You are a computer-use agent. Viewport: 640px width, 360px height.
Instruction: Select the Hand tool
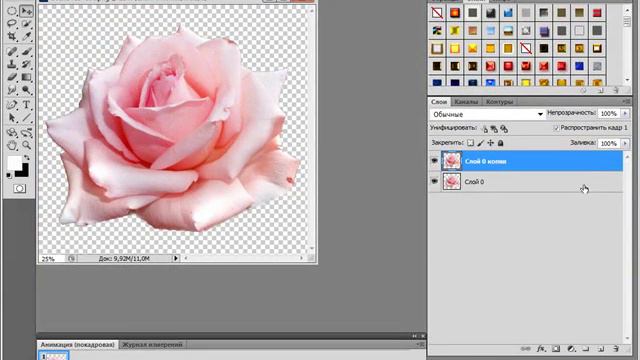pyautogui.click(x=12, y=145)
